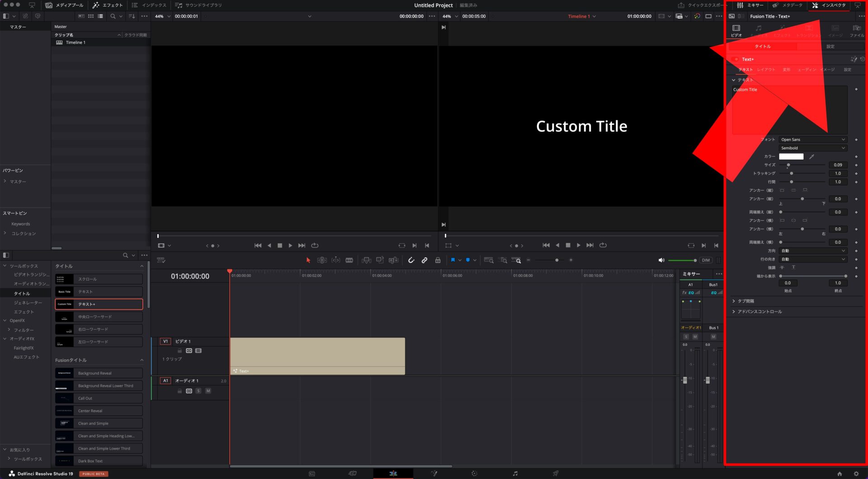Click the Overwrite Clip icon
Viewport: 868px width, 479px height.
click(x=380, y=260)
